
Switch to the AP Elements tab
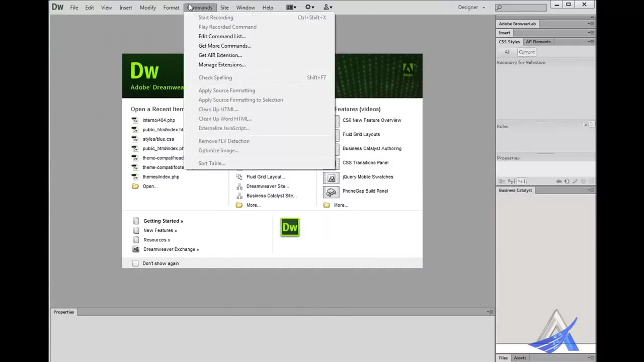pos(538,42)
